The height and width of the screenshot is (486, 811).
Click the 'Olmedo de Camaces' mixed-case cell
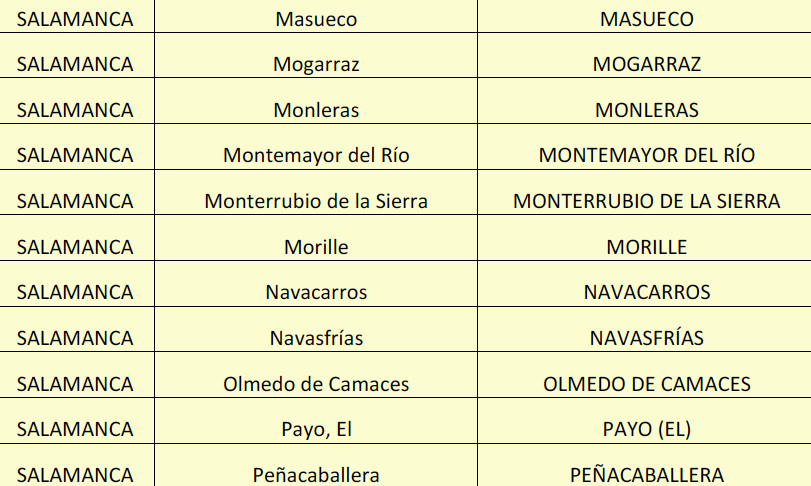(x=316, y=384)
